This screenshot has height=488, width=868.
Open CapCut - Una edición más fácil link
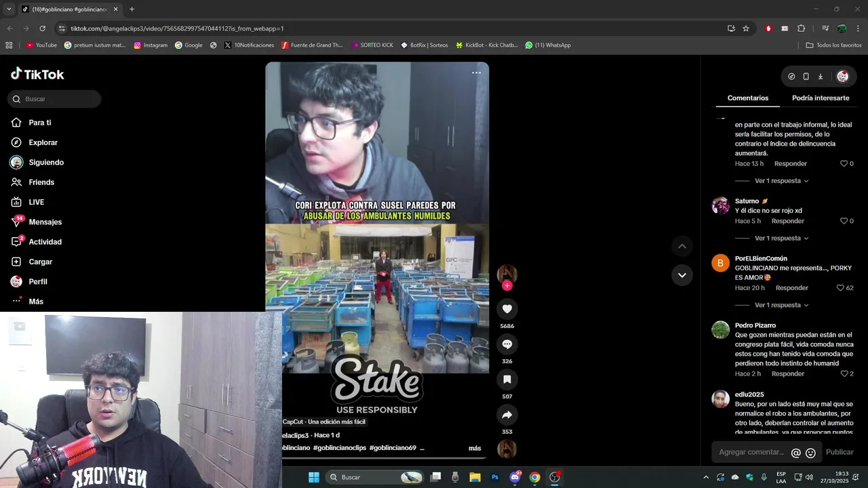coord(323,422)
